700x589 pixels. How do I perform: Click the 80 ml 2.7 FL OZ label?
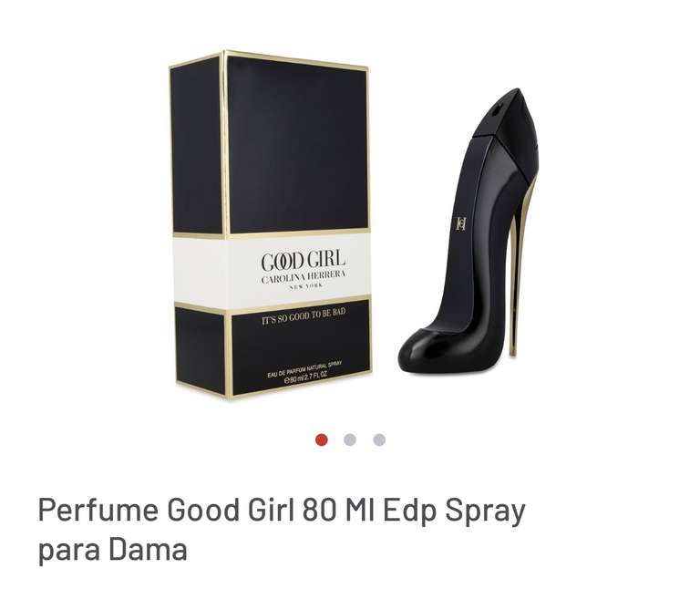tap(306, 377)
